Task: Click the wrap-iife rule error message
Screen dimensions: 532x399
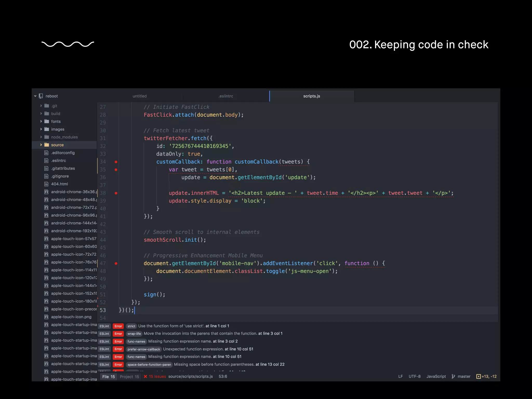Action: 213,334
